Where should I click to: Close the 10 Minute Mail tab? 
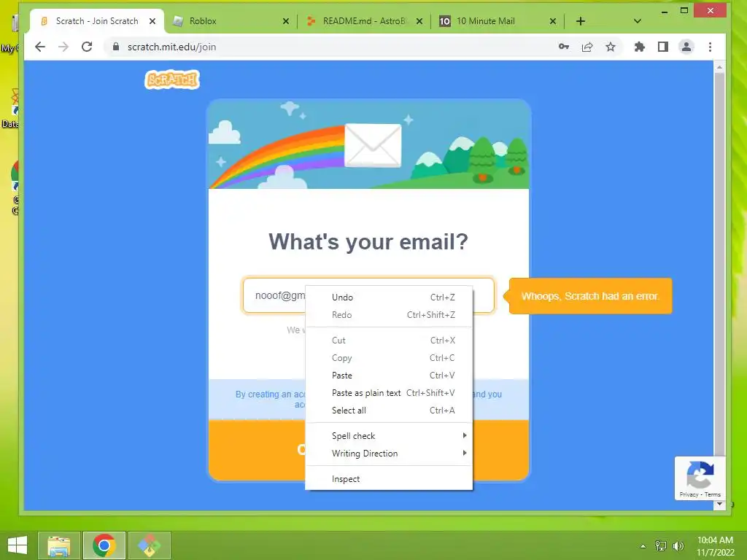point(553,21)
